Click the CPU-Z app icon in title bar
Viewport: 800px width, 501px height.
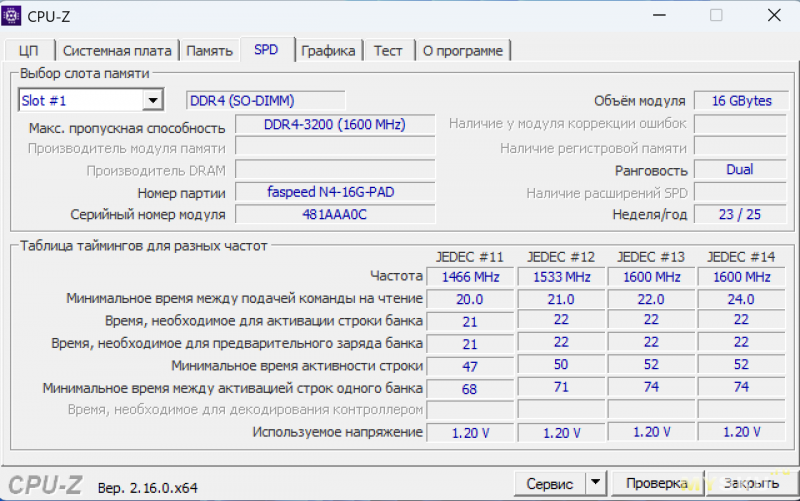coord(14,15)
